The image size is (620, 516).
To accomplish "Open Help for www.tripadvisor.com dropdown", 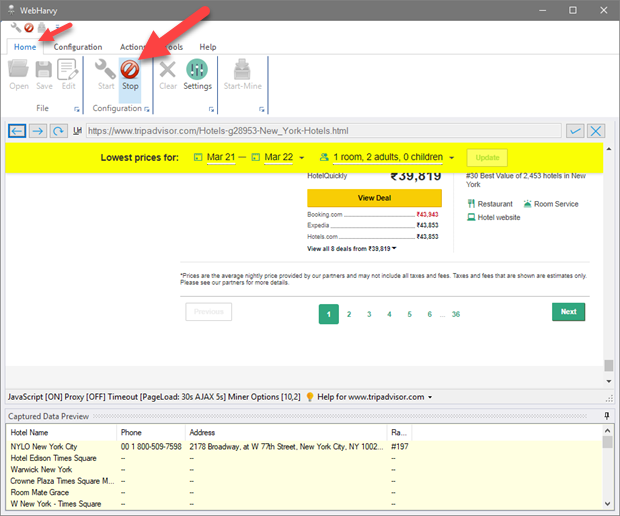I will (x=368, y=397).
